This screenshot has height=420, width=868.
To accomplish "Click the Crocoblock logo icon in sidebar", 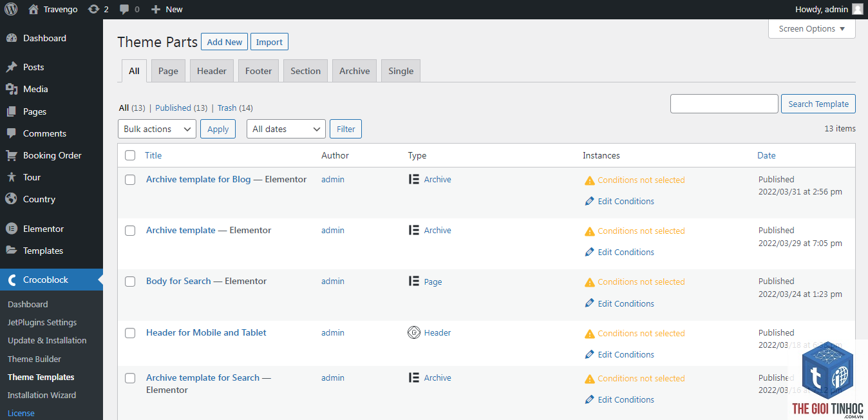I will tap(12, 280).
